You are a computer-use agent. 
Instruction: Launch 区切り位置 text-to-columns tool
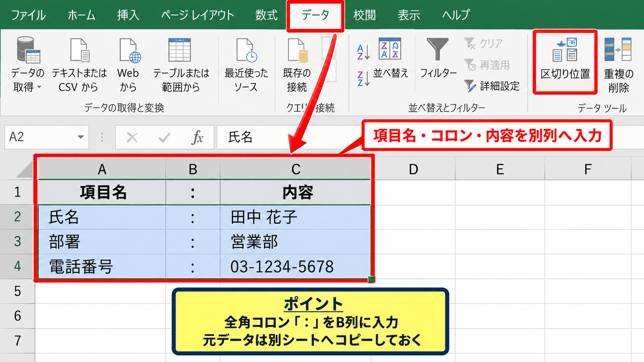pyautogui.click(x=565, y=62)
